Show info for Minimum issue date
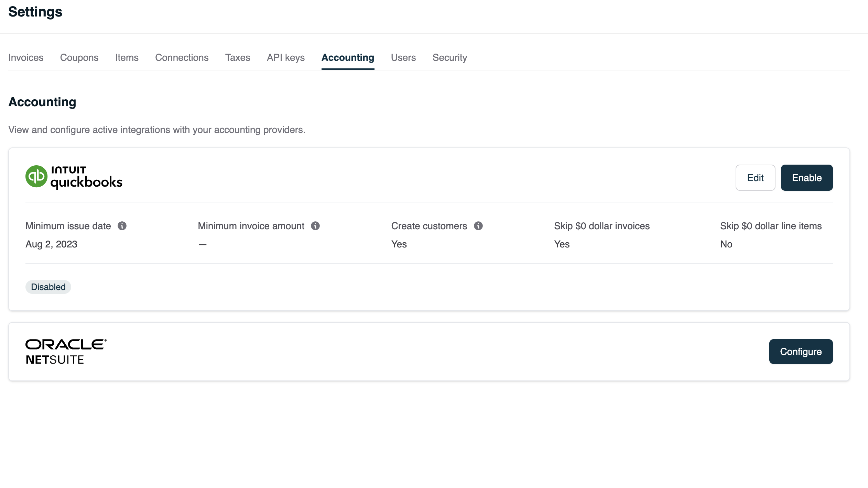 click(x=122, y=226)
